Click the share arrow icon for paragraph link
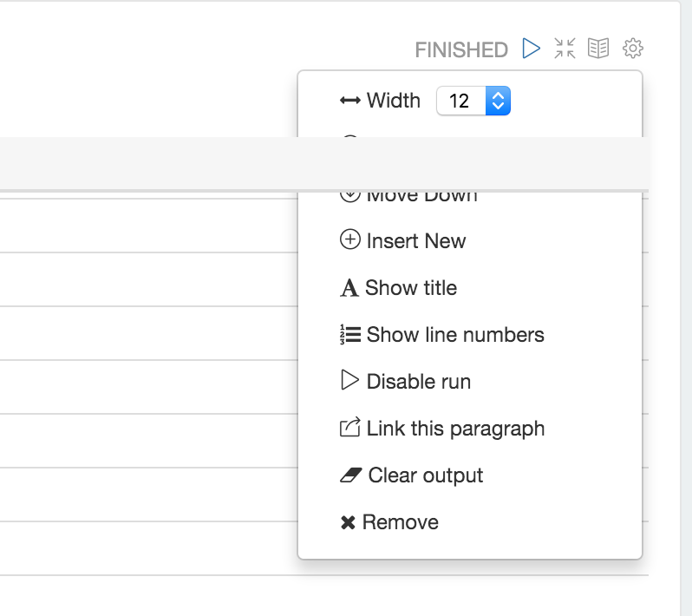Image resolution: width=692 pixels, height=616 pixels. pyautogui.click(x=349, y=428)
